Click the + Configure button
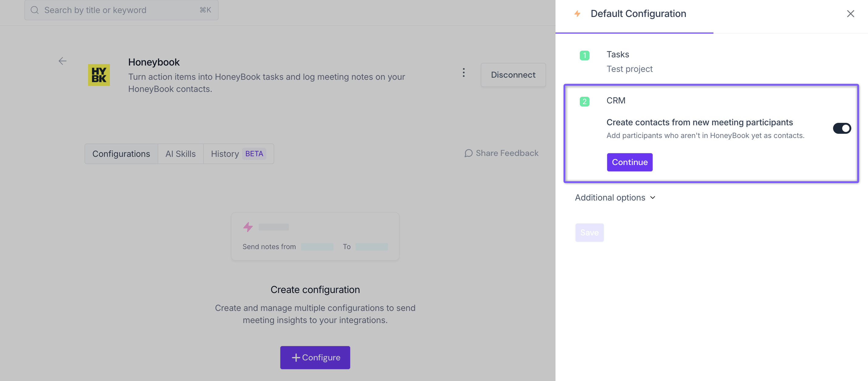The height and width of the screenshot is (381, 868). [315, 357]
